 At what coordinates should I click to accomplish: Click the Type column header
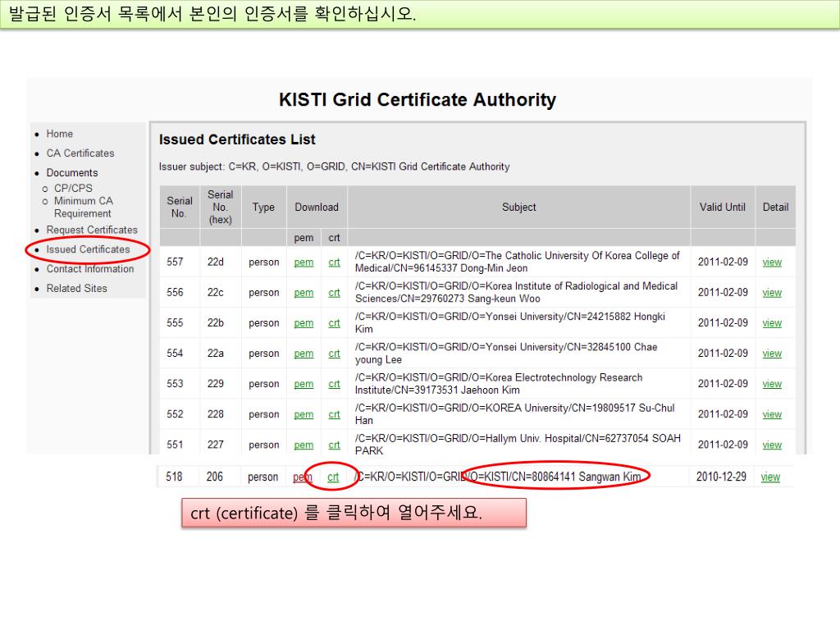click(x=263, y=208)
